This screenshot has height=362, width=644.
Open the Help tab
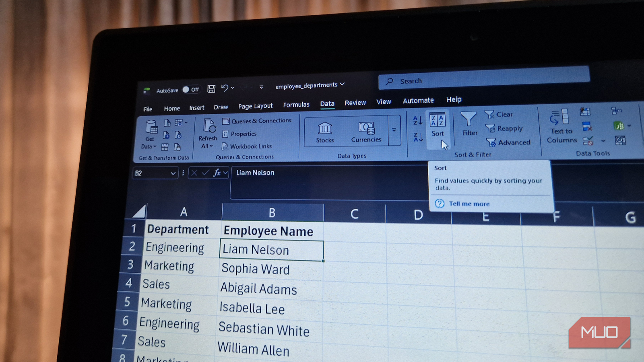point(454,99)
